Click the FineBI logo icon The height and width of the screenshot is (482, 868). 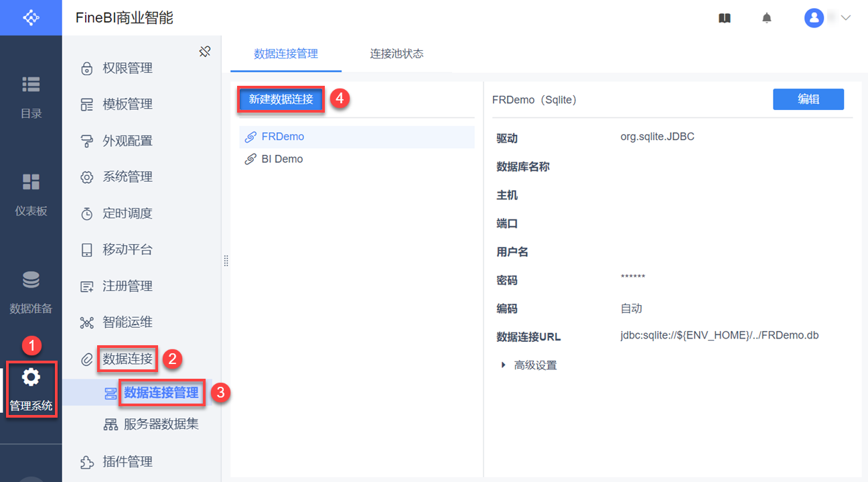tap(31, 17)
